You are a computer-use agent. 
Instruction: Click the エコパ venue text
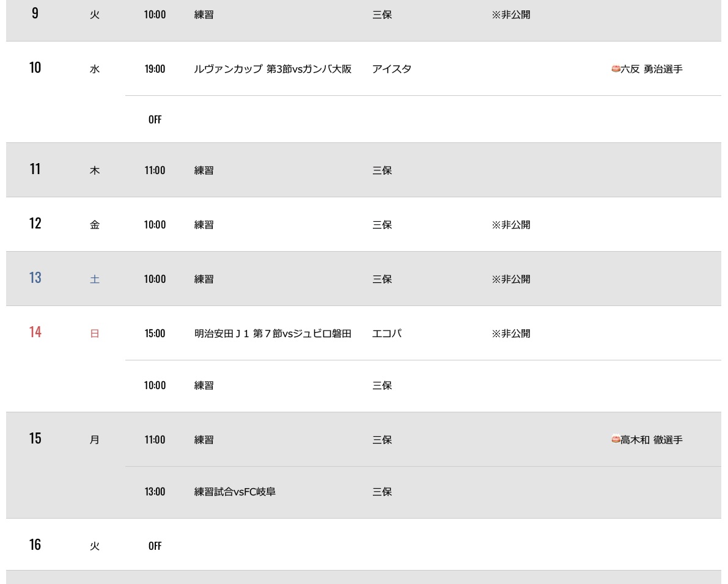coord(386,334)
